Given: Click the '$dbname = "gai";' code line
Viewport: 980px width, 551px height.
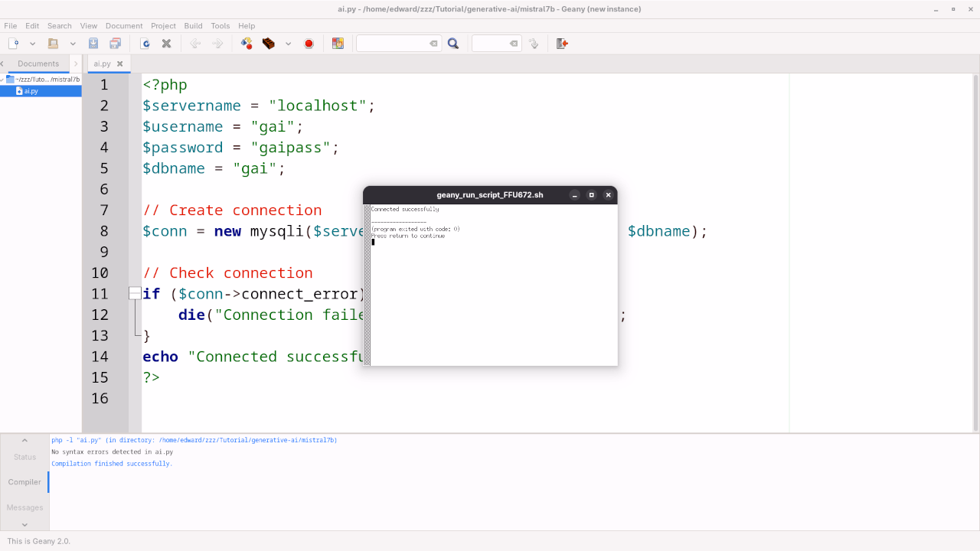Looking at the screenshot, I should [214, 168].
